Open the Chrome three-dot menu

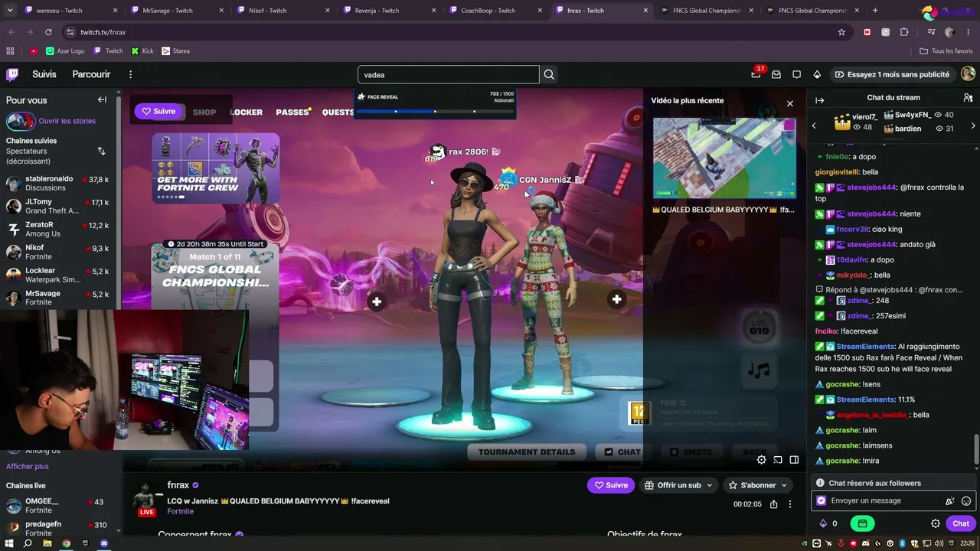click(x=968, y=32)
